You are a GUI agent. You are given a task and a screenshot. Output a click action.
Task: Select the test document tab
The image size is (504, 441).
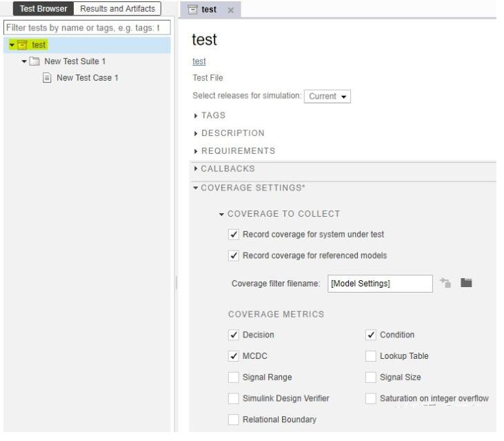(x=209, y=10)
